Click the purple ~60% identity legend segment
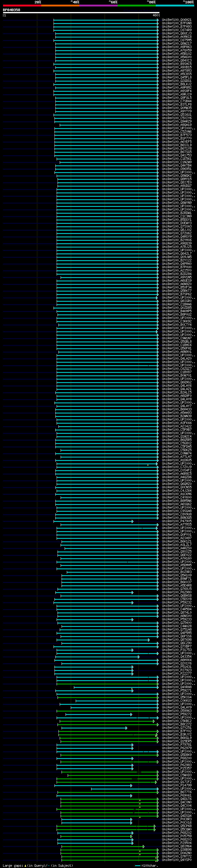This screenshot has height=868, width=197. click(x=99, y=6)
